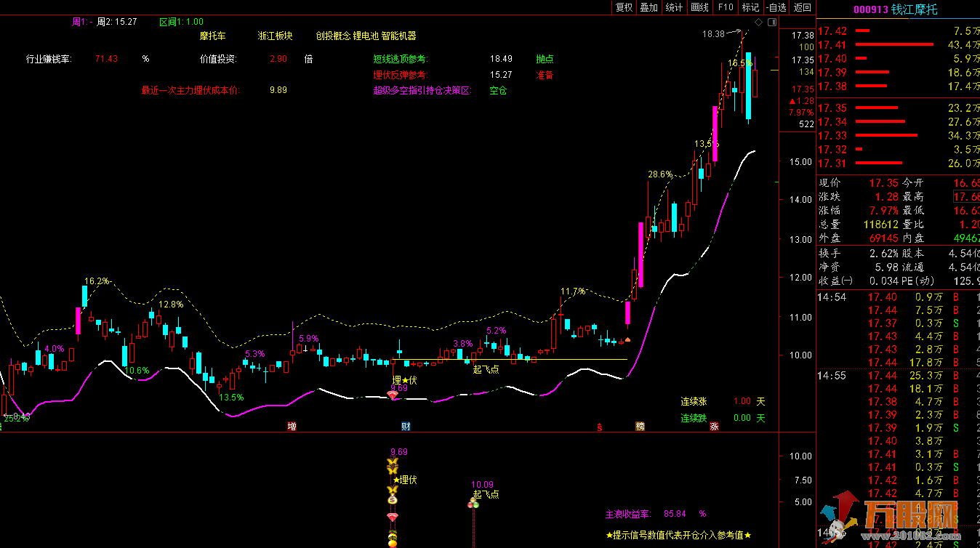Click the 创投概念 concept label

coord(333,36)
